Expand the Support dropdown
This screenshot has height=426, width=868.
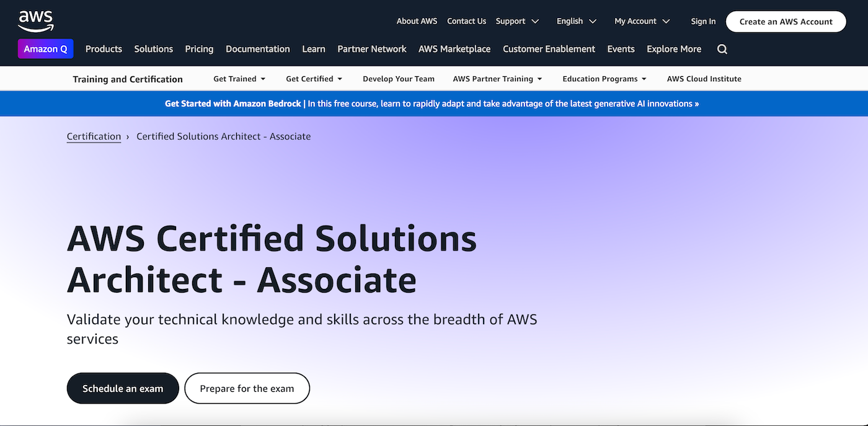click(x=518, y=21)
